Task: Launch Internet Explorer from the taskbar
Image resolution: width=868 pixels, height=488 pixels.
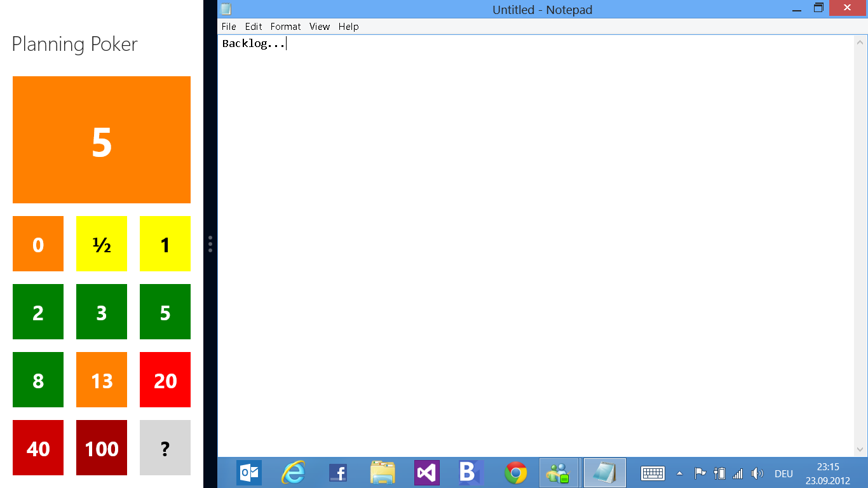Action: [293, 472]
